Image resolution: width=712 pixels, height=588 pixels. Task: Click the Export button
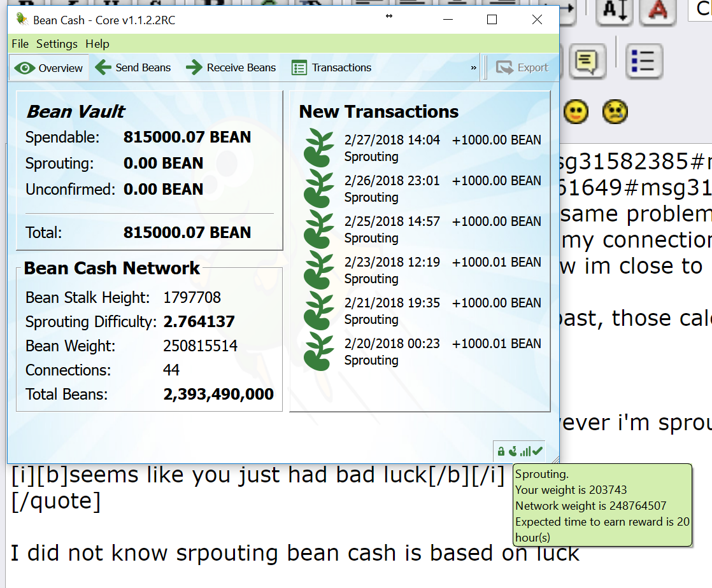pyautogui.click(x=522, y=67)
